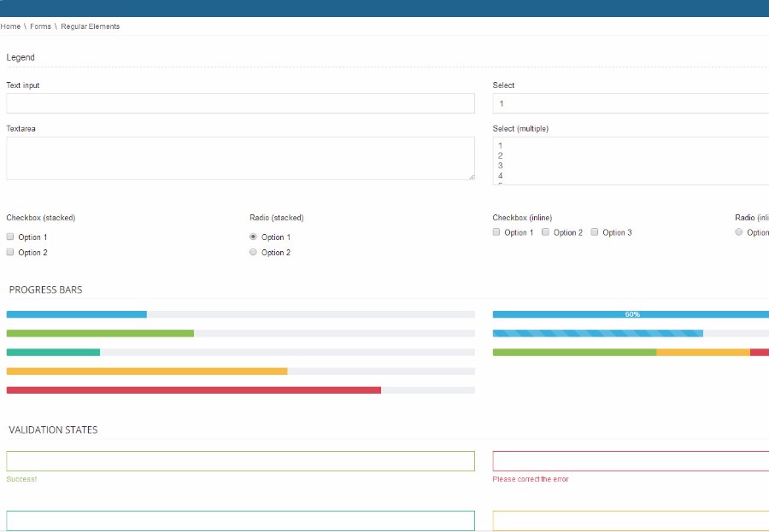This screenshot has height=532, width=769.
Task: Choose item 4 in the multiple select list
Action: click(x=501, y=176)
